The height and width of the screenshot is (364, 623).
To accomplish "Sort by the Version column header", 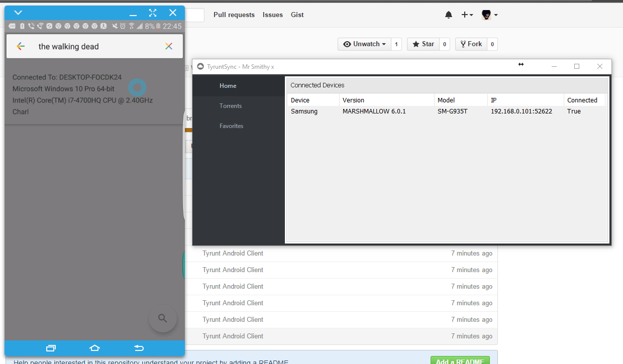I will tap(387, 100).
